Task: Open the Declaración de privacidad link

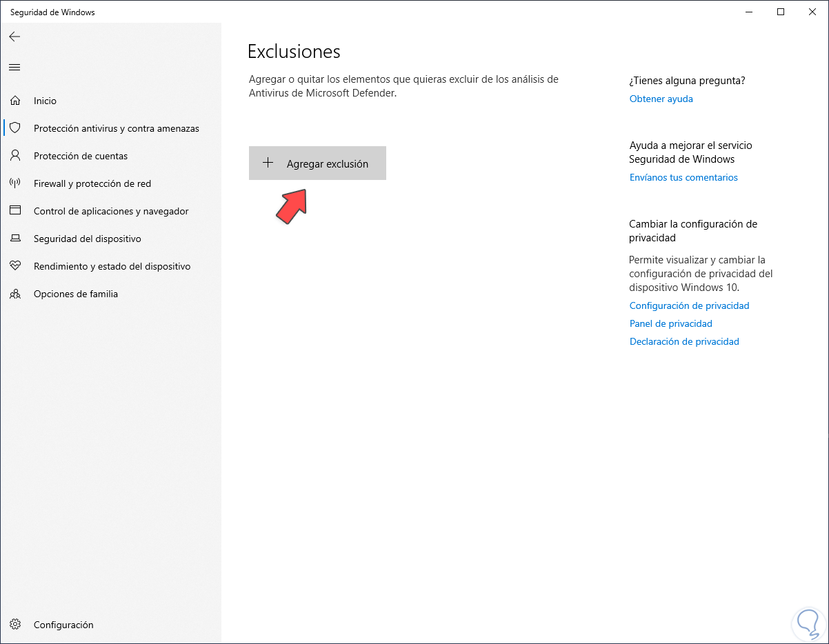Action: 684,341
